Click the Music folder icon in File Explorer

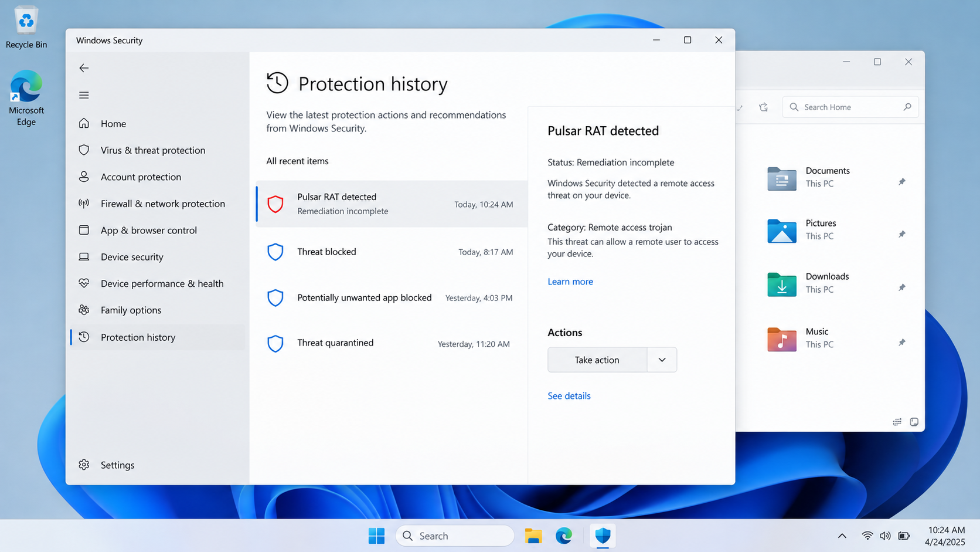point(782,339)
